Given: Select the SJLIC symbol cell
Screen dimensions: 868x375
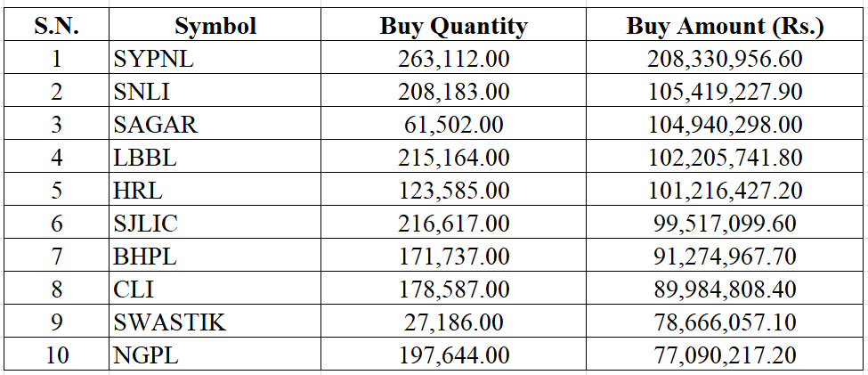Looking at the screenshot, I should [x=146, y=224].
